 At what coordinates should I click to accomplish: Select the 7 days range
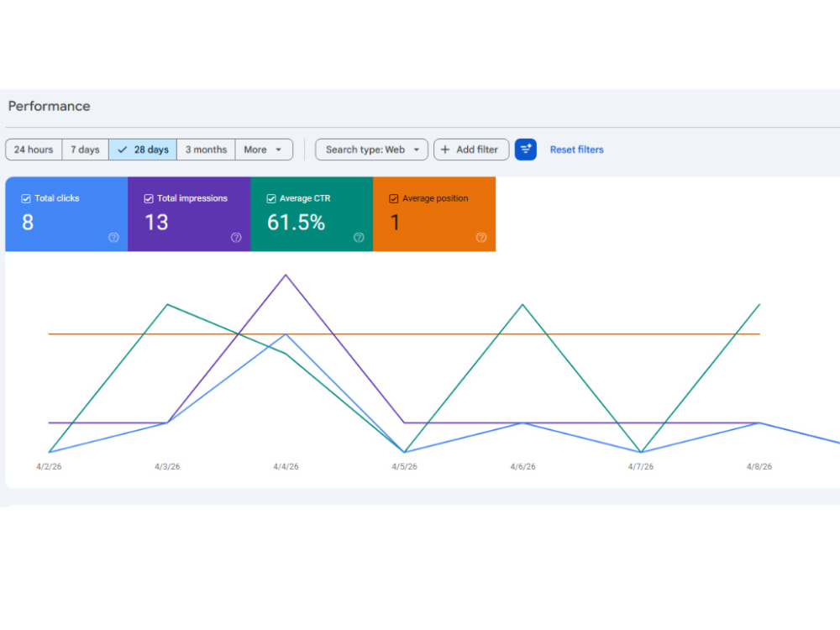pyautogui.click(x=85, y=150)
